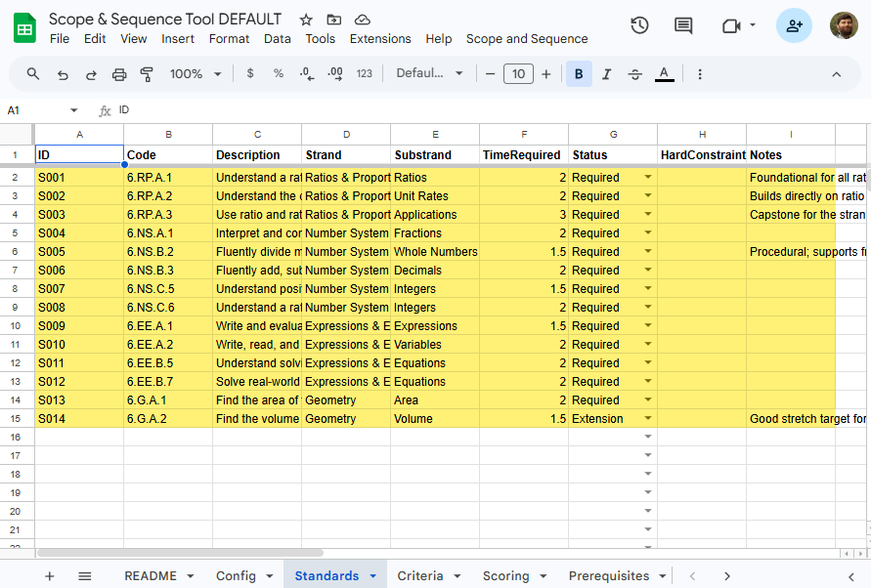Toggle italic formatting button
Image resolution: width=871 pixels, height=588 pixels.
click(x=607, y=74)
